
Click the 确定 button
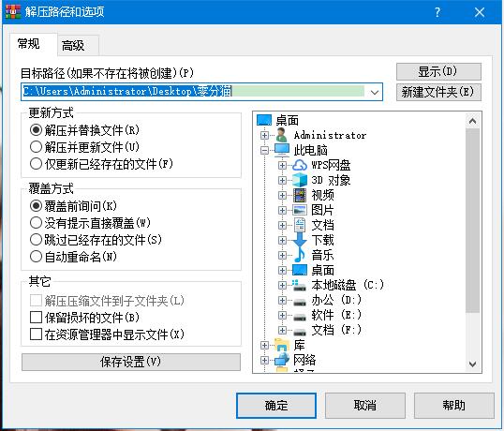tap(276, 406)
